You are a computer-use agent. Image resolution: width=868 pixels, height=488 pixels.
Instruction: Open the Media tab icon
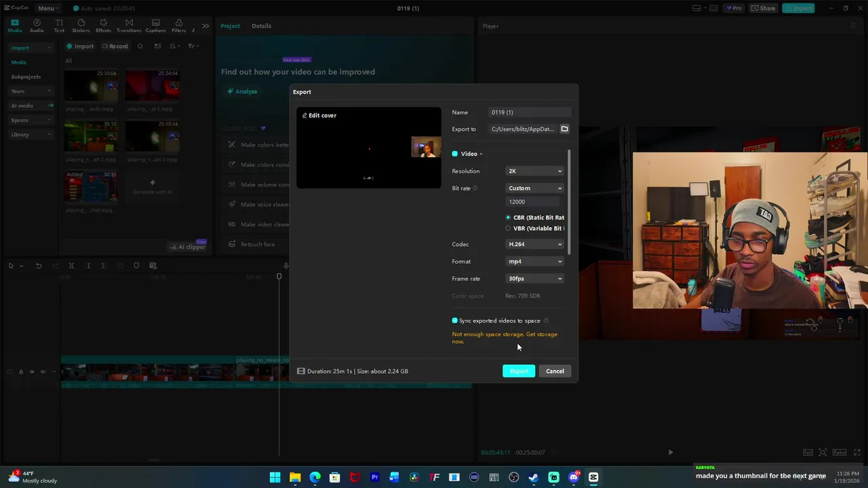pos(15,26)
